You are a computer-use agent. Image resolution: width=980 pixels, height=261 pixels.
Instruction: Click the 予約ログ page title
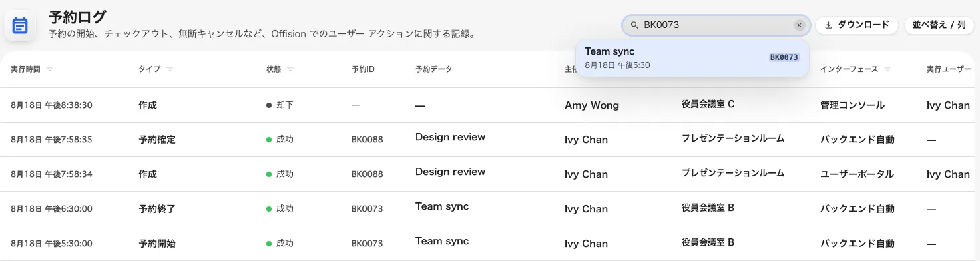tap(77, 17)
